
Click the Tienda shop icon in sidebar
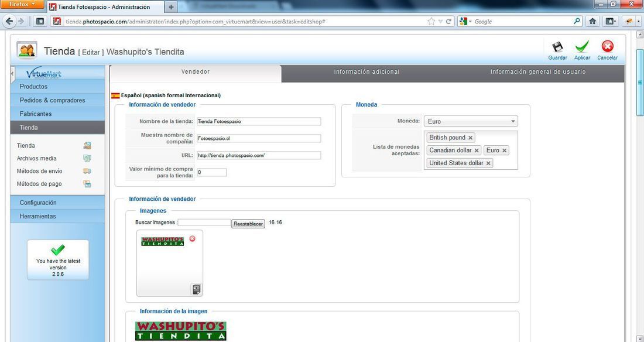(87, 145)
